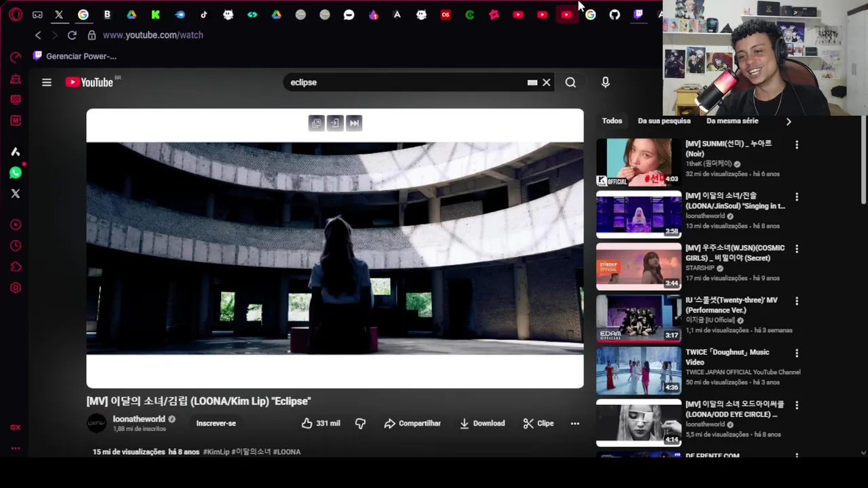The width and height of the screenshot is (868, 488).
Task: Open the Opera GX Control speedometer panel
Action: [x=16, y=58]
